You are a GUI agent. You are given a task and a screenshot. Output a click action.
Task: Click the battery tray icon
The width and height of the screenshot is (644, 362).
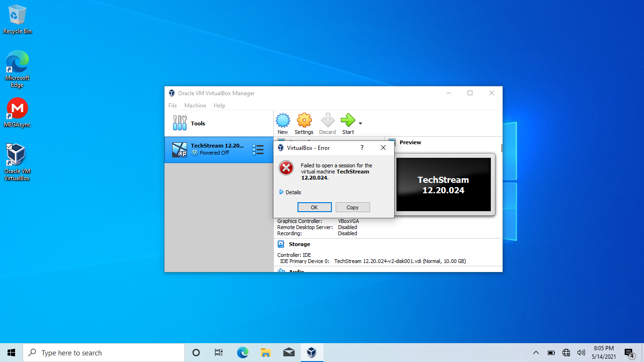click(x=551, y=353)
